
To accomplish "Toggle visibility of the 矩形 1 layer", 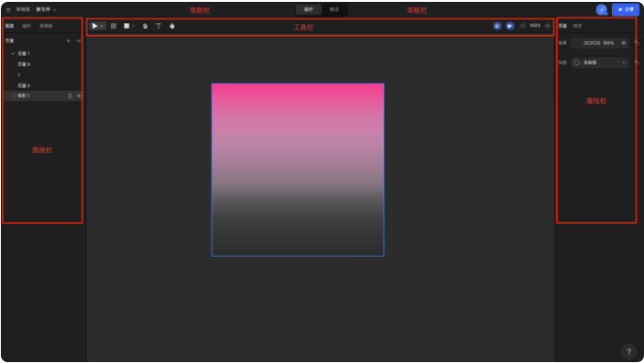I will 79,95.
